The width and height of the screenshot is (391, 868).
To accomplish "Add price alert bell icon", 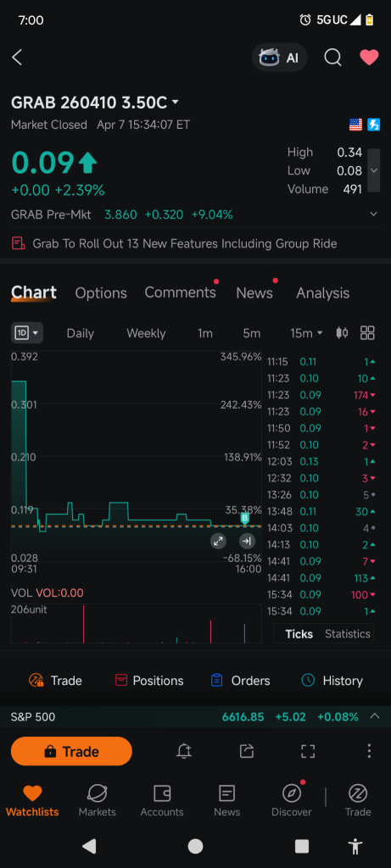I will click(x=184, y=751).
